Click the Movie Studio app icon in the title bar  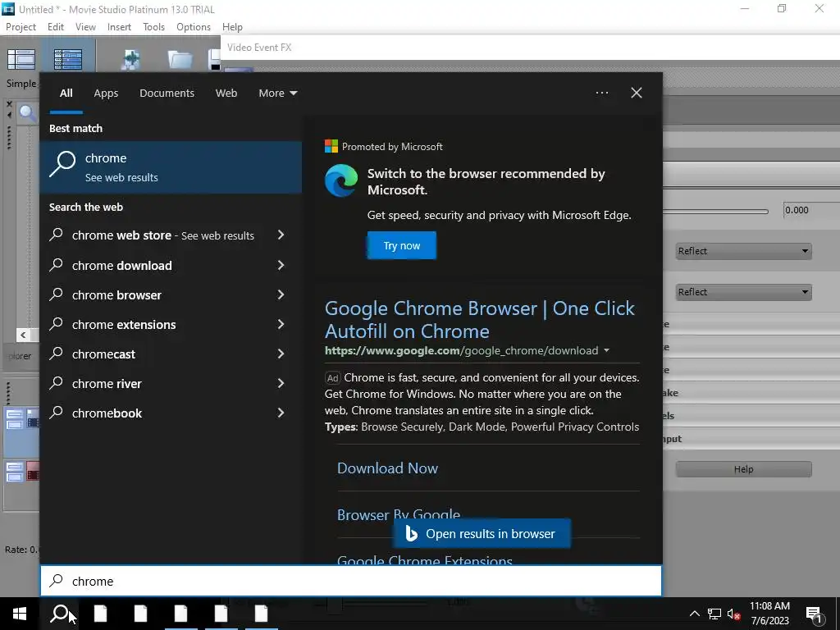[x=8, y=9]
